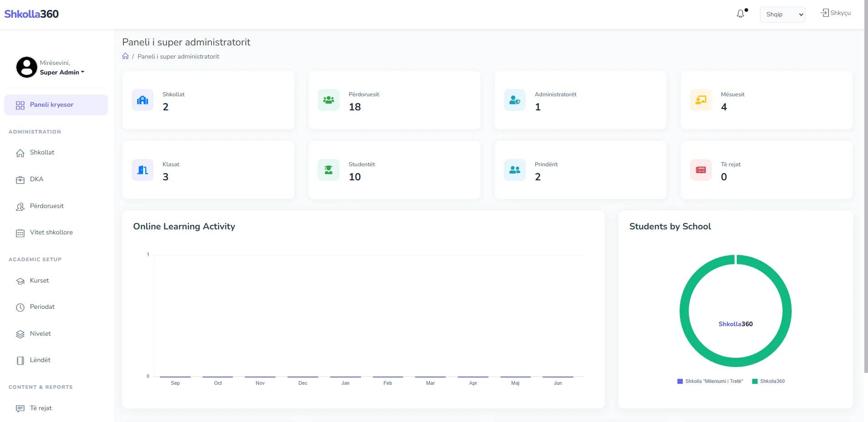
Task: Click the Prindërit card parents icon
Action: click(515, 170)
